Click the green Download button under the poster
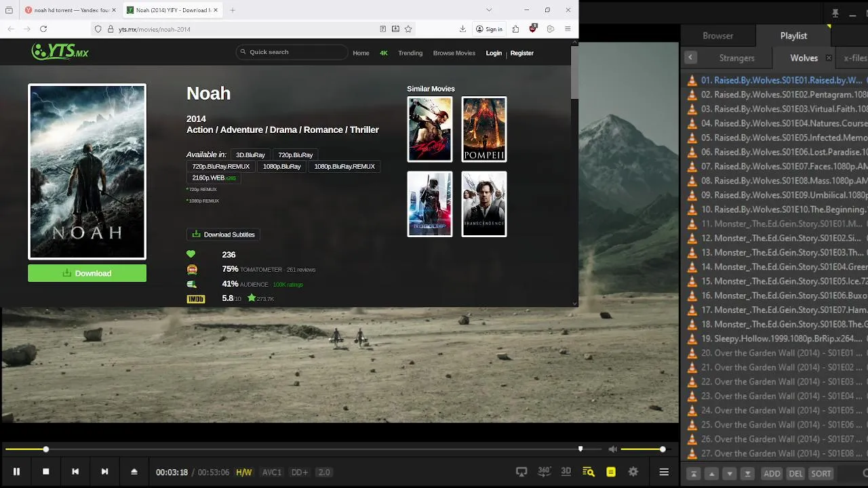Viewport: 868px width, 488px height. pyautogui.click(x=87, y=273)
